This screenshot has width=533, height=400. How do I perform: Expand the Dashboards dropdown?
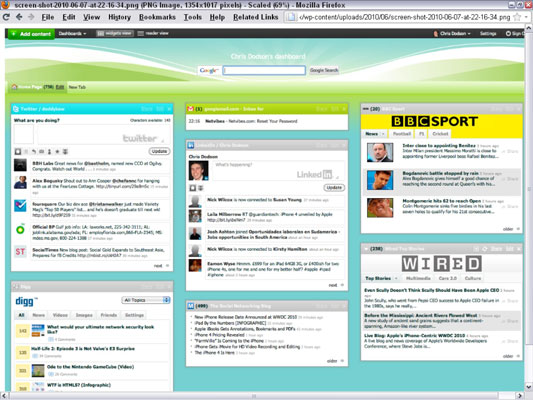[x=72, y=33]
